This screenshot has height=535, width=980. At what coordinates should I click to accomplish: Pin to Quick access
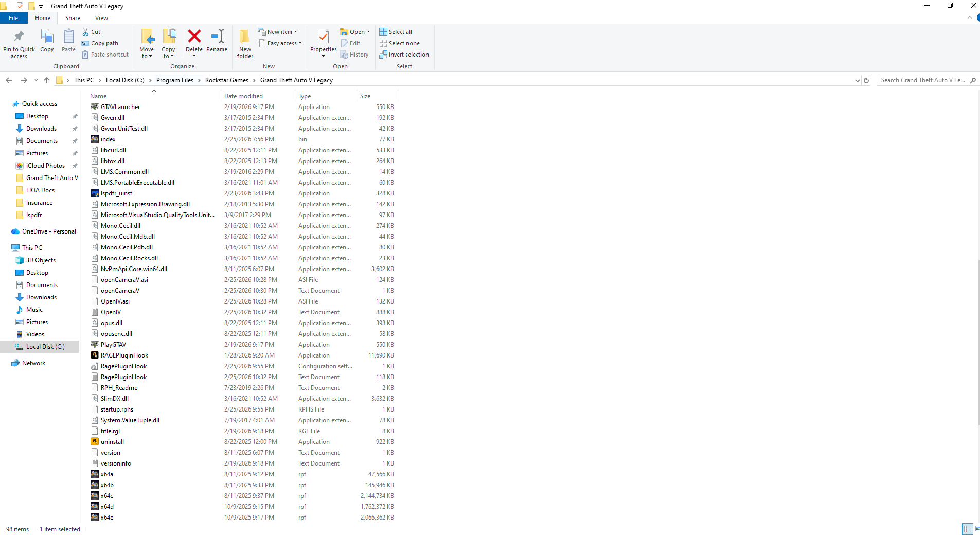click(19, 44)
